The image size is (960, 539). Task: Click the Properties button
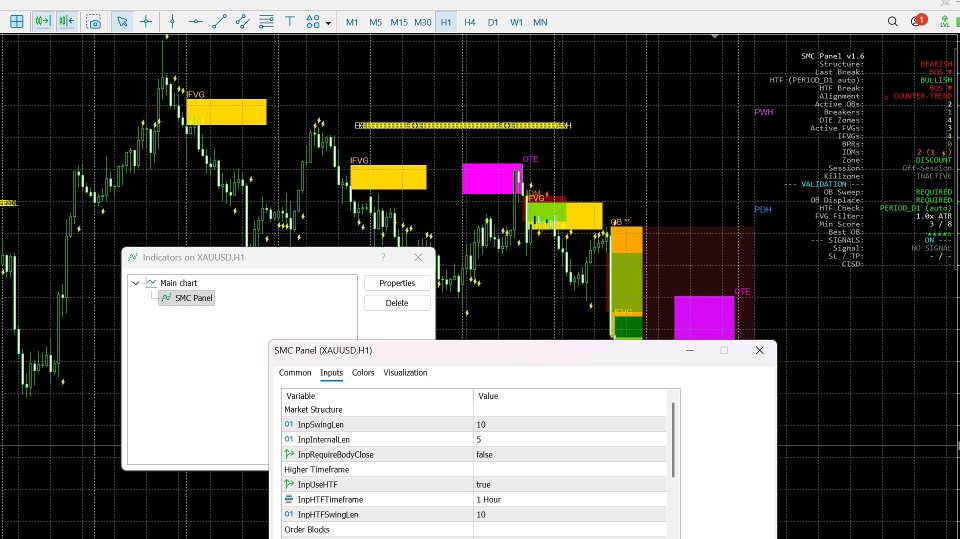(x=397, y=283)
